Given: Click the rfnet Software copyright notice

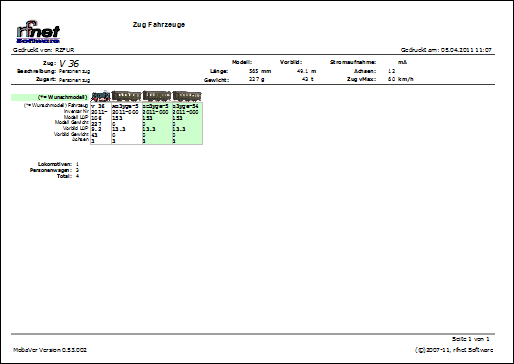Looking at the screenshot, I should [x=454, y=350].
